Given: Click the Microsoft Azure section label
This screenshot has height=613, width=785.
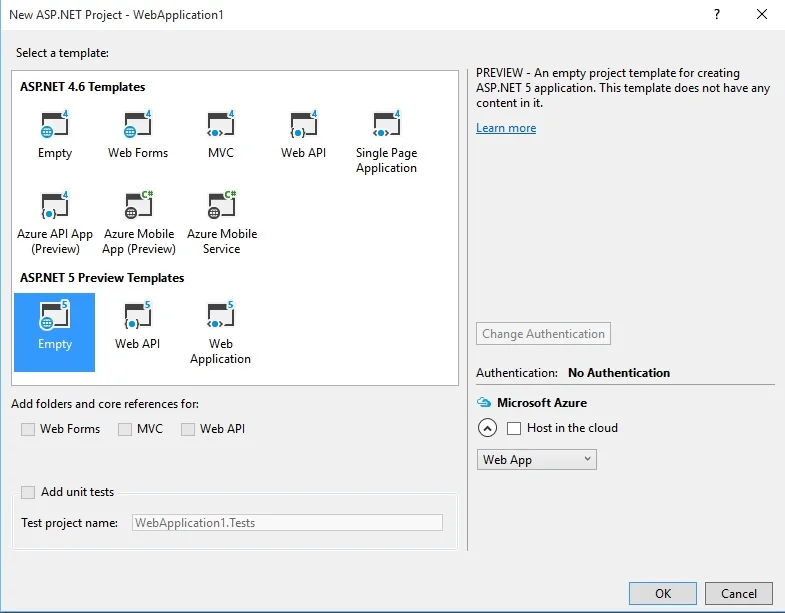Looking at the screenshot, I should 542,403.
